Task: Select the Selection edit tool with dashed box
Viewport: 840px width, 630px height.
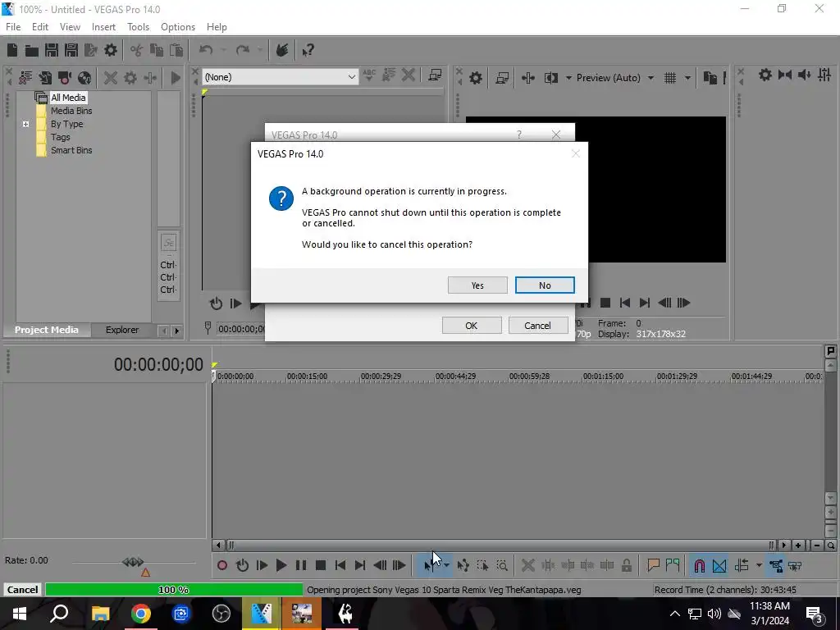Action: coord(482,565)
